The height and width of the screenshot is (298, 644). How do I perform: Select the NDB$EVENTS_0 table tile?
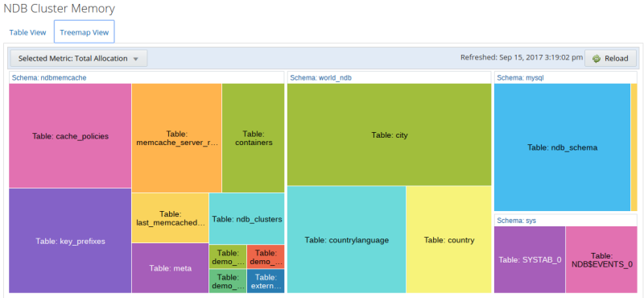pyautogui.click(x=601, y=260)
